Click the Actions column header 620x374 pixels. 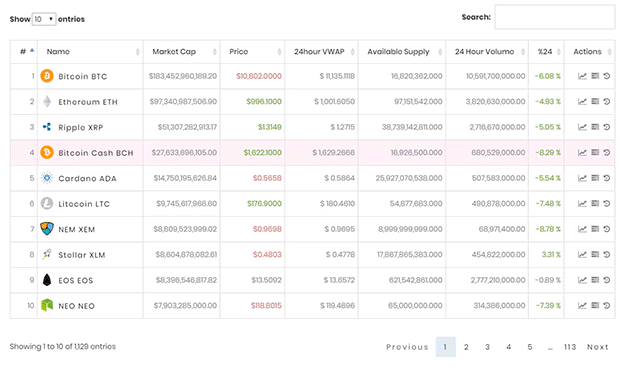tap(589, 51)
